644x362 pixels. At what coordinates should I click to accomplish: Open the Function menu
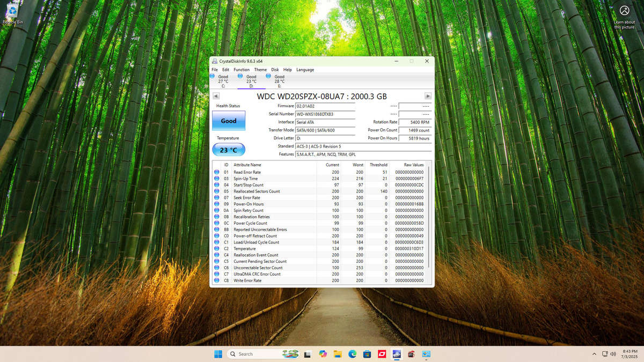click(x=241, y=70)
